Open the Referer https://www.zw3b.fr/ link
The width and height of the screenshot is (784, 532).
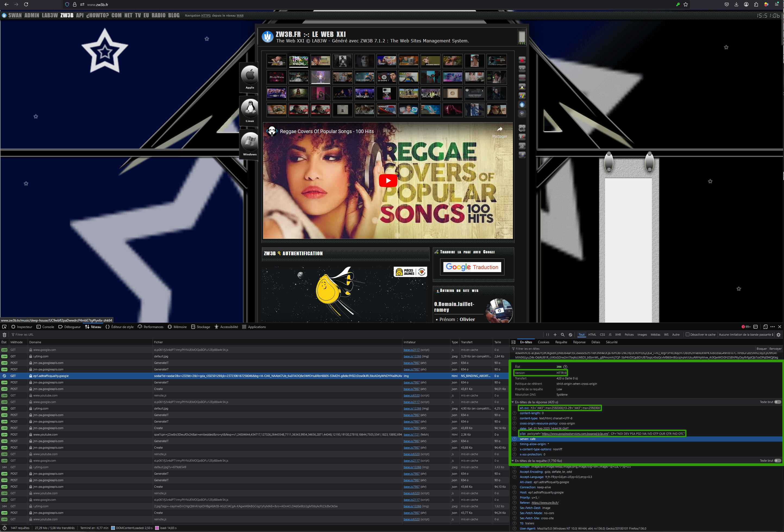point(545,503)
